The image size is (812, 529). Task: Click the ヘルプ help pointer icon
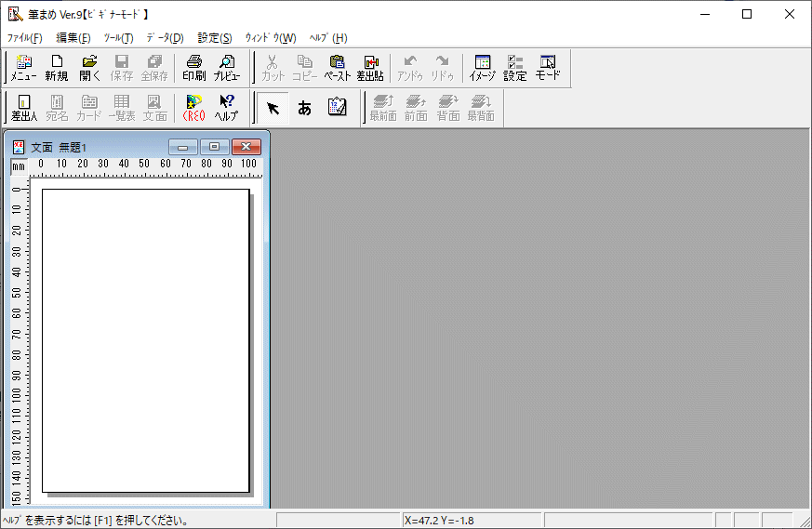pos(226,108)
